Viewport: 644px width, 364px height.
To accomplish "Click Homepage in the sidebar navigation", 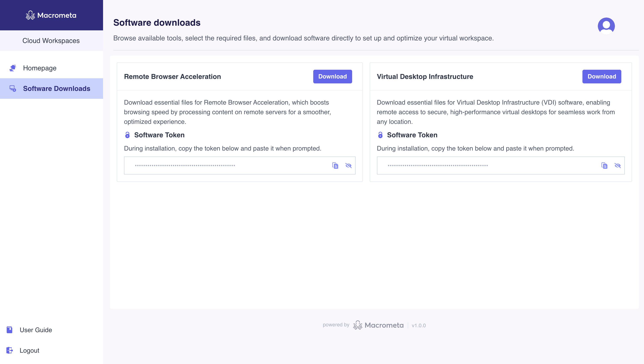I will tap(39, 68).
